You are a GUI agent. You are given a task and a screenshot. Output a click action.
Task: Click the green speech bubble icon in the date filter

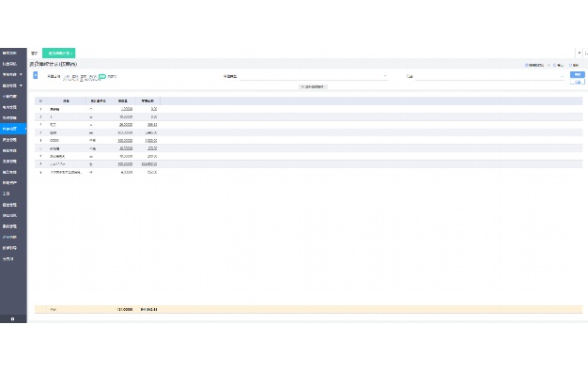[x=102, y=76]
